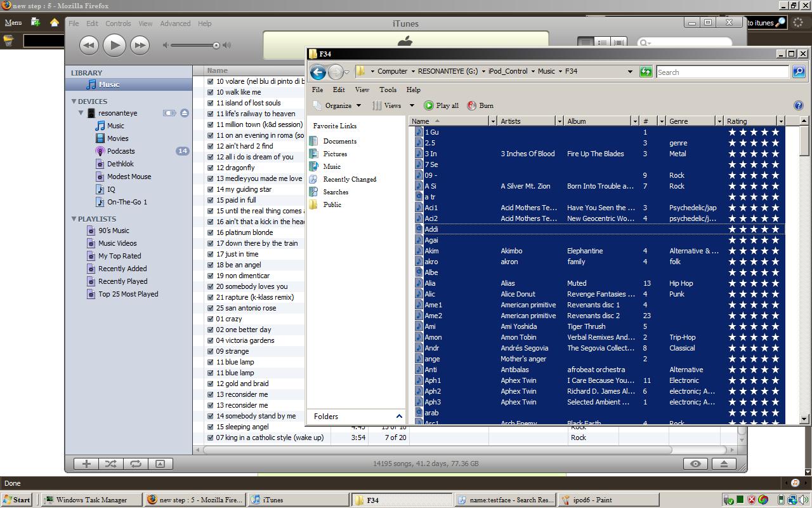This screenshot has width=812, height=508.
Task: Open the Artists column filter dropdown
Action: 560,121
